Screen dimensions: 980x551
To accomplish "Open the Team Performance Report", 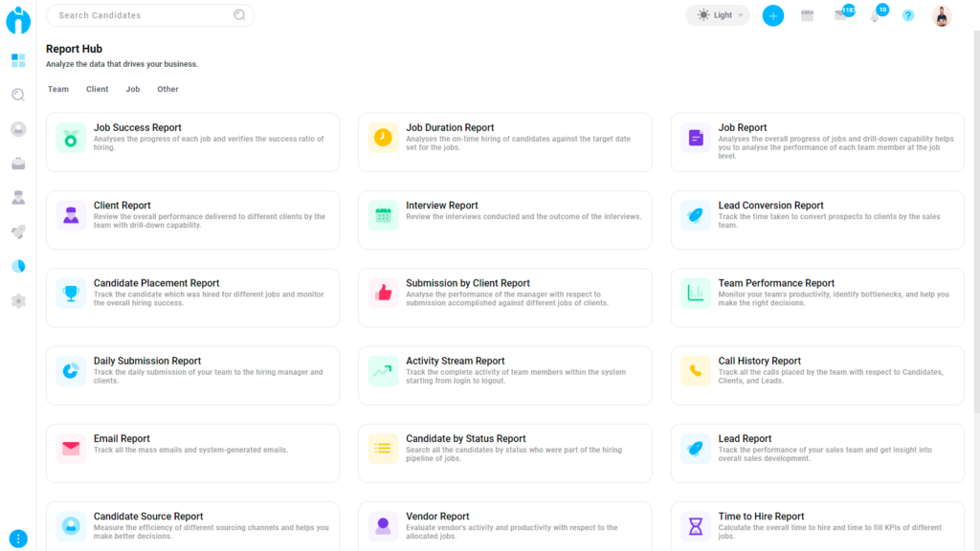I will (816, 297).
